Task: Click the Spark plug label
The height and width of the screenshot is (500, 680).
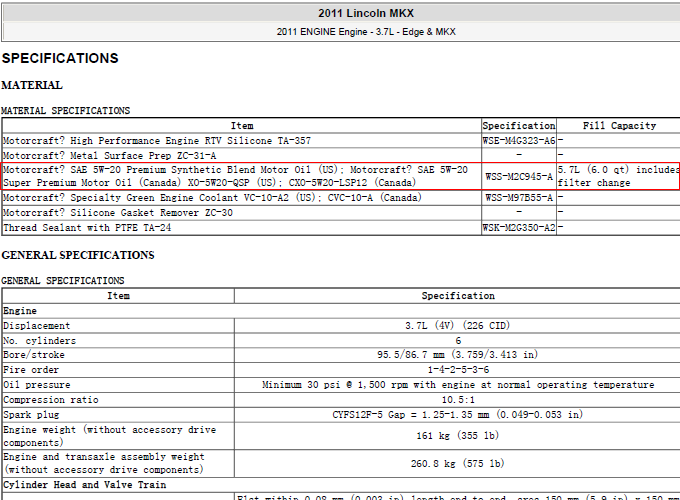Action: click(31, 415)
